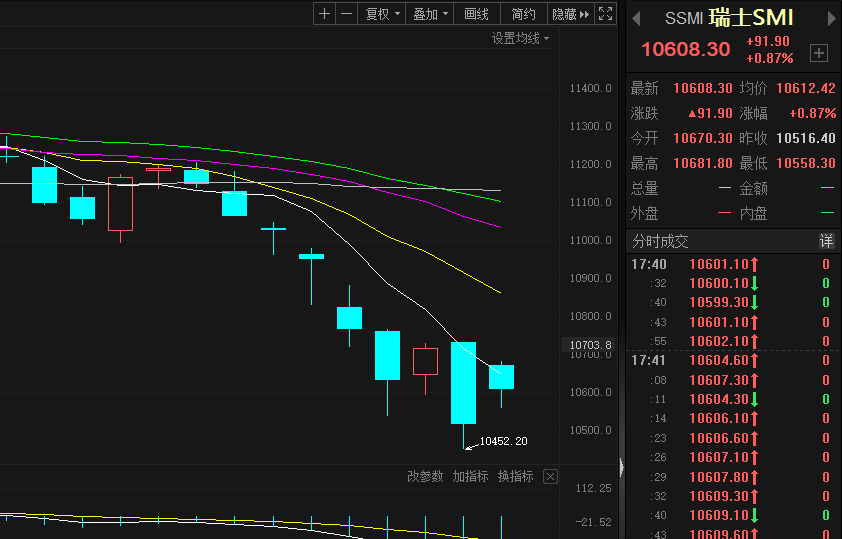Click 换指标 to switch indicator
Screen dimensions: 842x539
pos(516,477)
